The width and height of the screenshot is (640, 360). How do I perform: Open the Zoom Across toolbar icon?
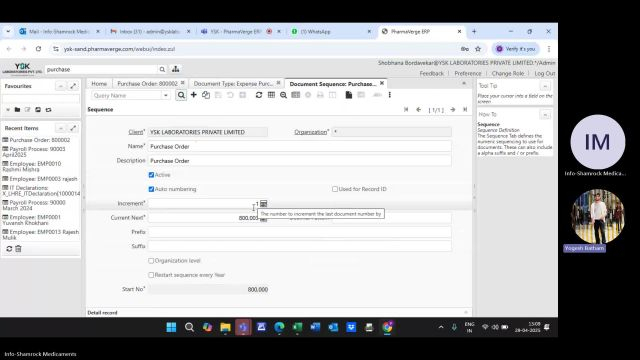point(283,95)
